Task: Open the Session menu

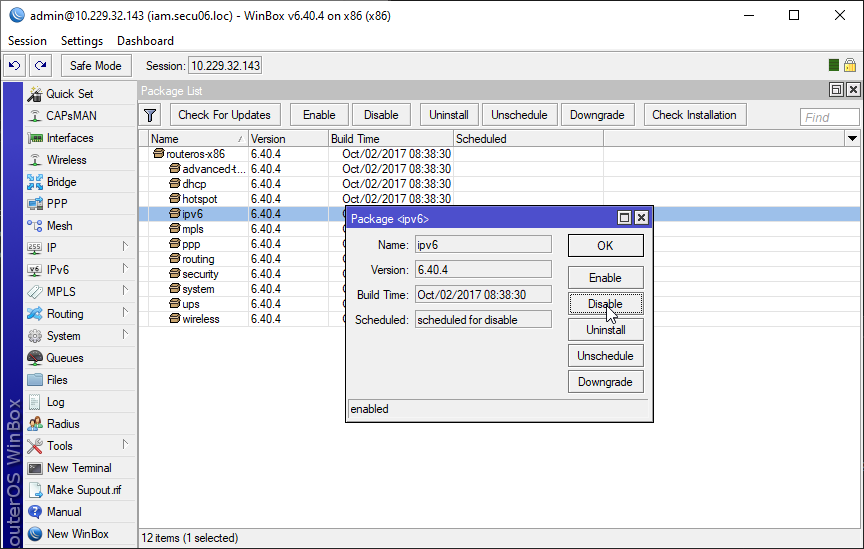Action: [27, 41]
